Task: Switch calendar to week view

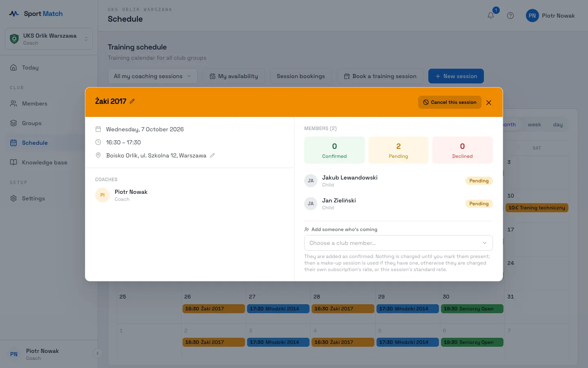Action: coord(534,125)
